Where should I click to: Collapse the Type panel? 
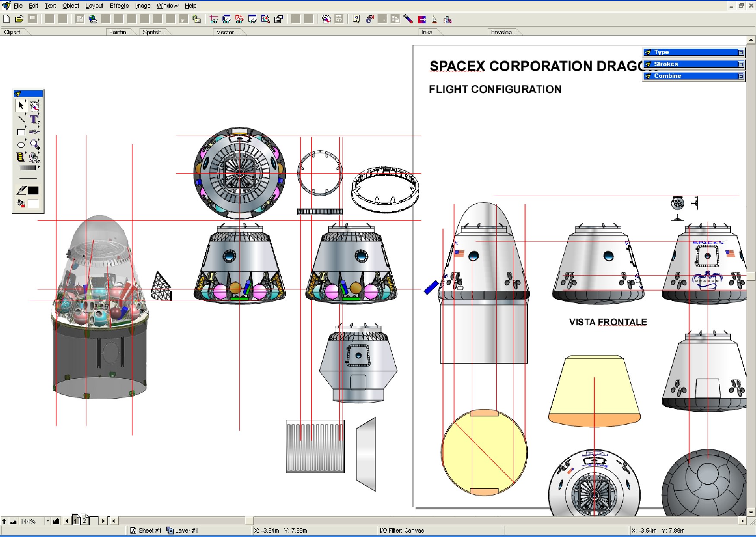pos(740,52)
